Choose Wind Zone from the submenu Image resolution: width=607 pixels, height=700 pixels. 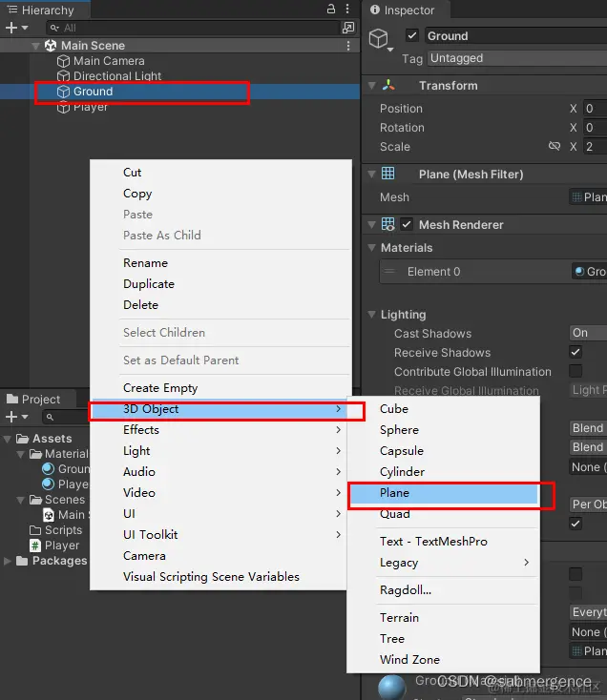click(x=409, y=660)
